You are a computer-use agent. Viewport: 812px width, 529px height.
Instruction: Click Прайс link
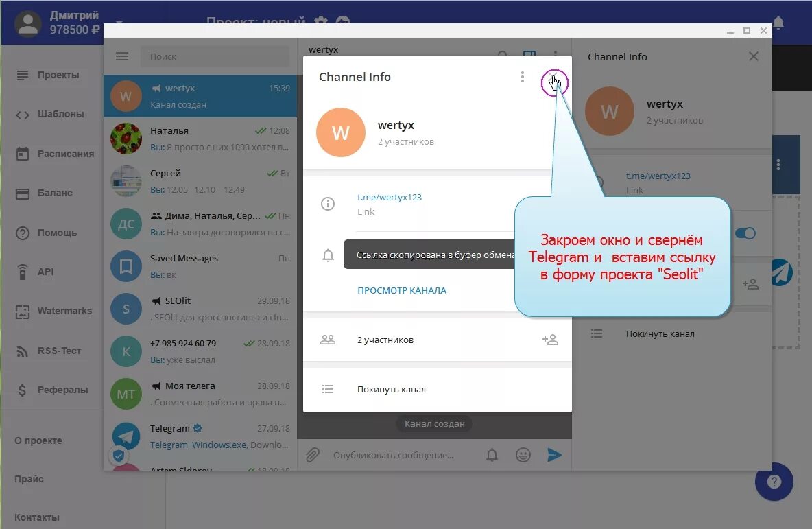pyautogui.click(x=29, y=479)
